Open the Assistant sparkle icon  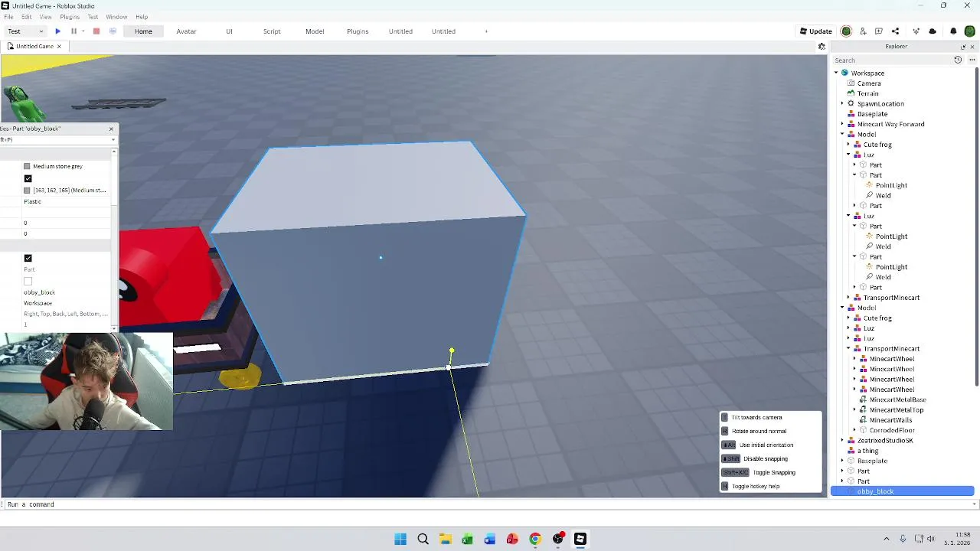[916, 31]
